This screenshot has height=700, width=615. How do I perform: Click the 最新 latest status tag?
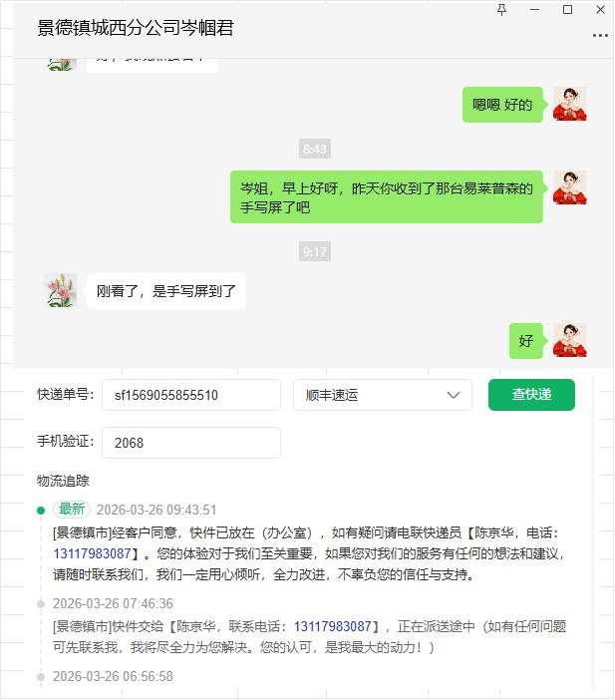[72, 509]
